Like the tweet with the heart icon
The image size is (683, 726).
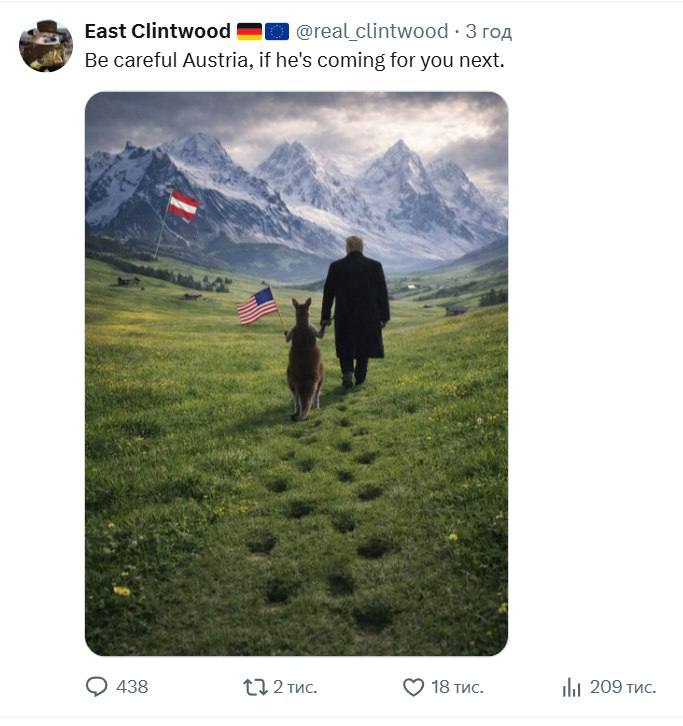pos(413,687)
